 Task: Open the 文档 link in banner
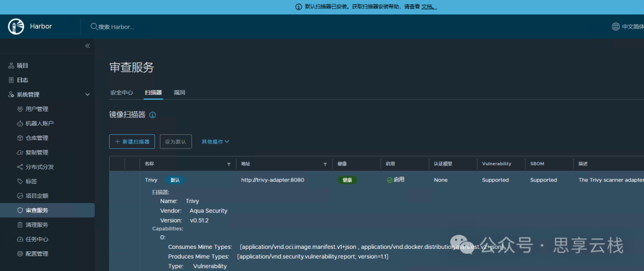[x=429, y=7]
